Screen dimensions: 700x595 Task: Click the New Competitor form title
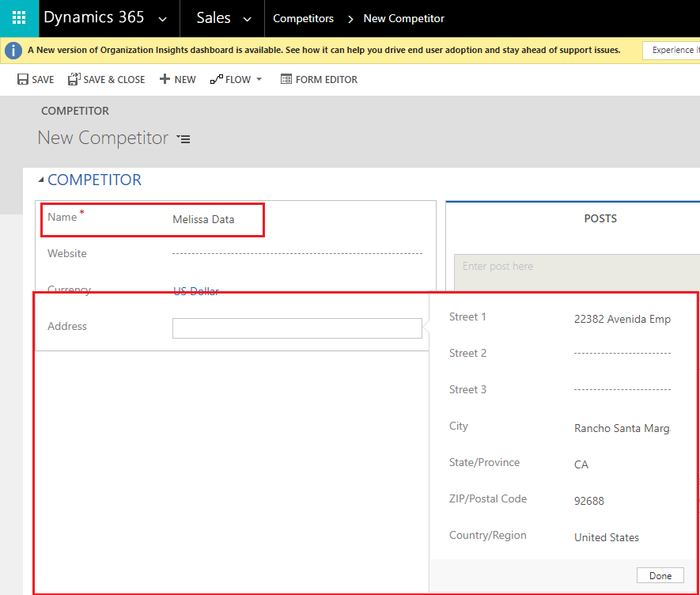[103, 138]
